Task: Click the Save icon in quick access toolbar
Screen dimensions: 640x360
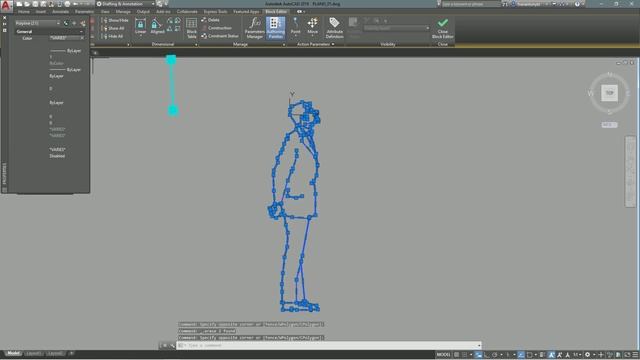Action: [x=35, y=4]
